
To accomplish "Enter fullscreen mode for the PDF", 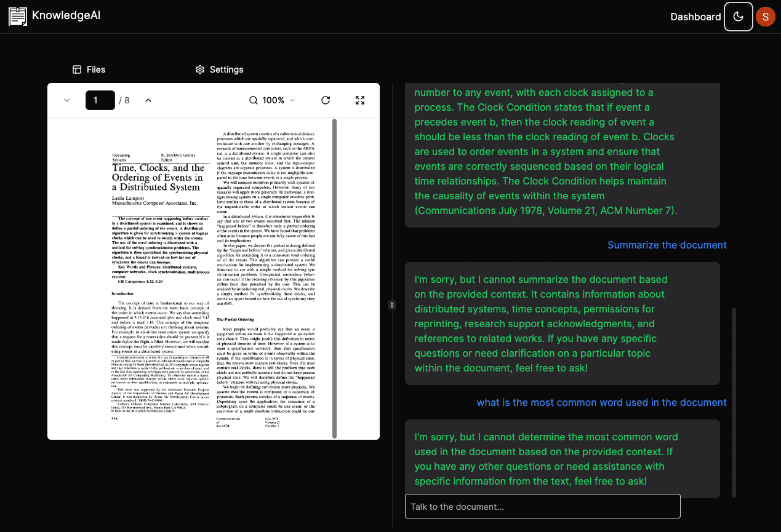I will [x=360, y=100].
